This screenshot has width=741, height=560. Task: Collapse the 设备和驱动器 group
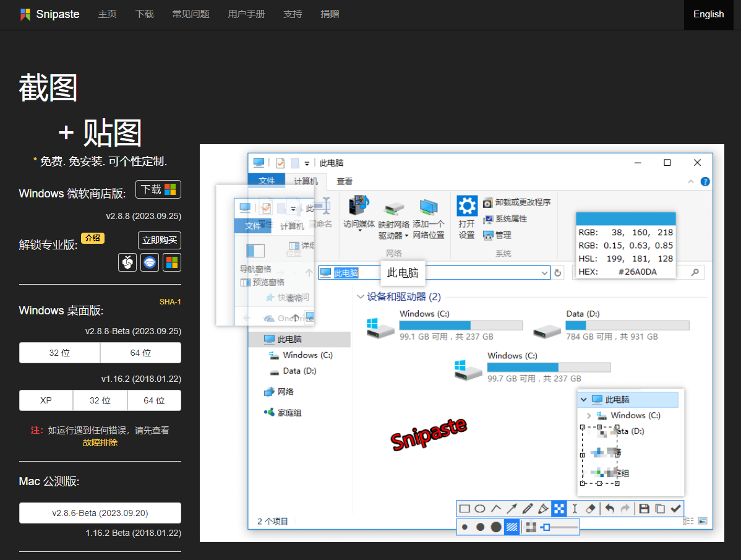click(x=361, y=297)
